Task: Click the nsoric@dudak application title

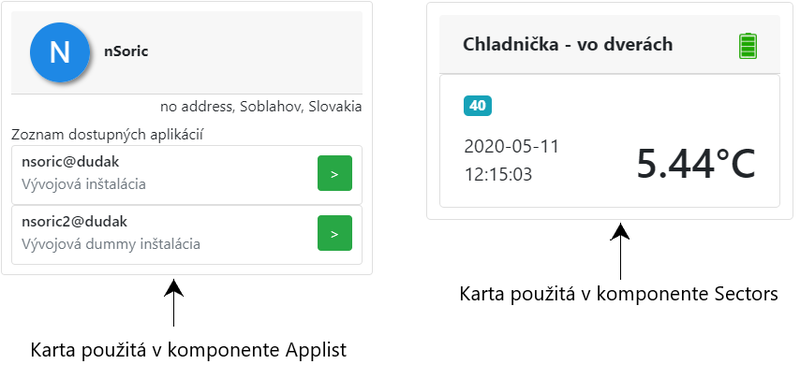Action: [x=70, y=162]
